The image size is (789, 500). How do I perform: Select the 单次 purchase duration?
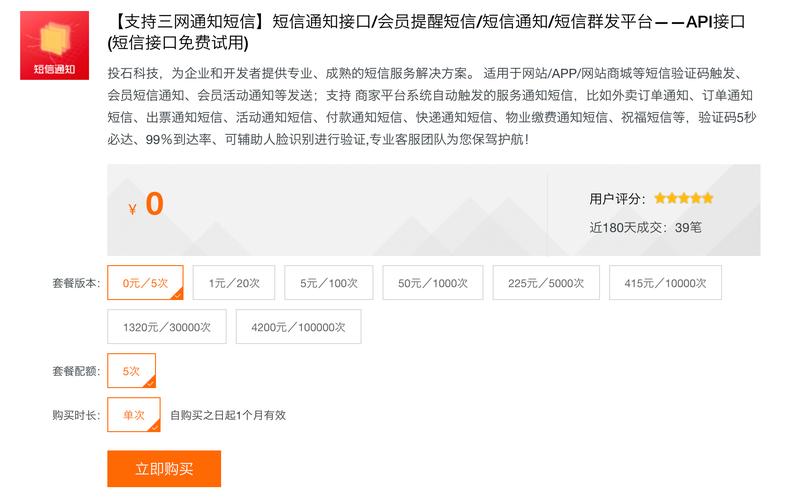134,414
